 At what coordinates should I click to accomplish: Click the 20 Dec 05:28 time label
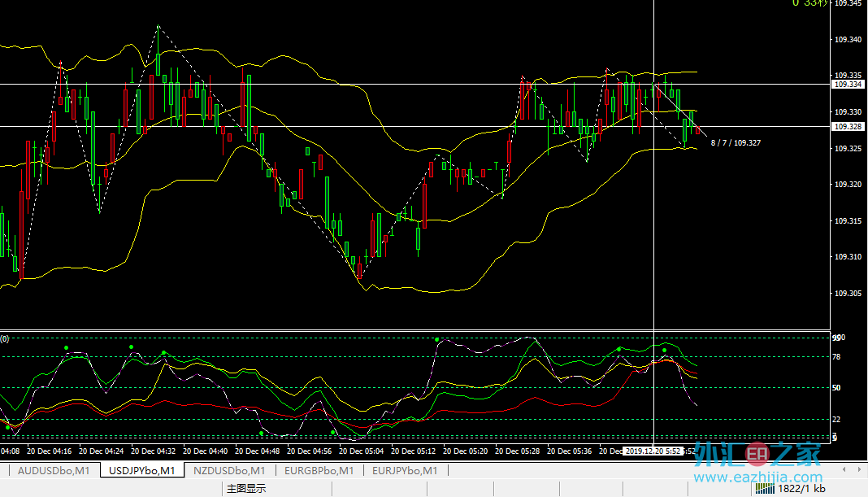[x=518, y=451]
